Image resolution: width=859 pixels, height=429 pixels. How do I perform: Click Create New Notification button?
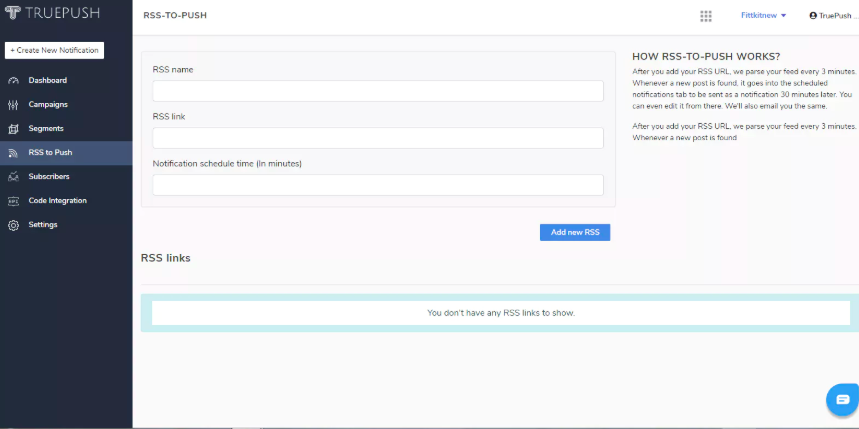(54, 50)
